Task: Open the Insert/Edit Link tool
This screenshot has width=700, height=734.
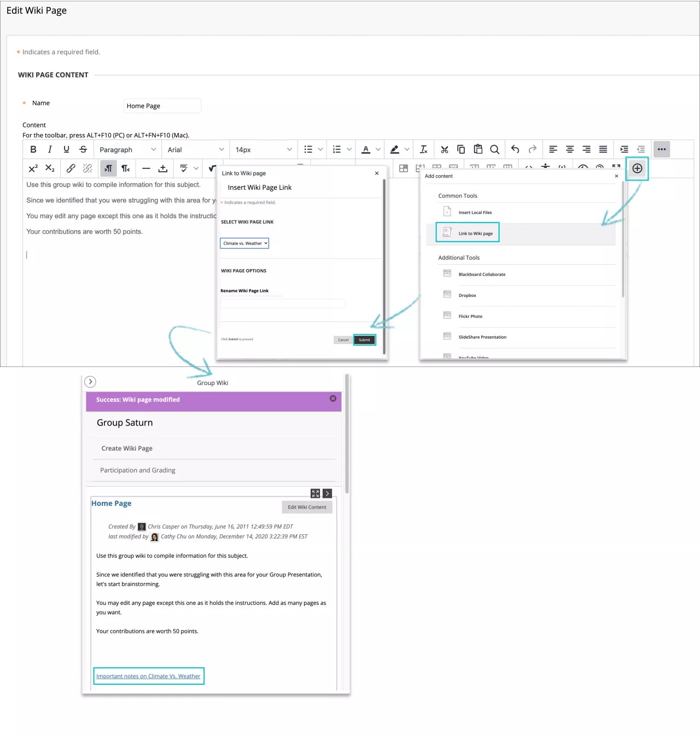Action: click(x=71, y=168)
